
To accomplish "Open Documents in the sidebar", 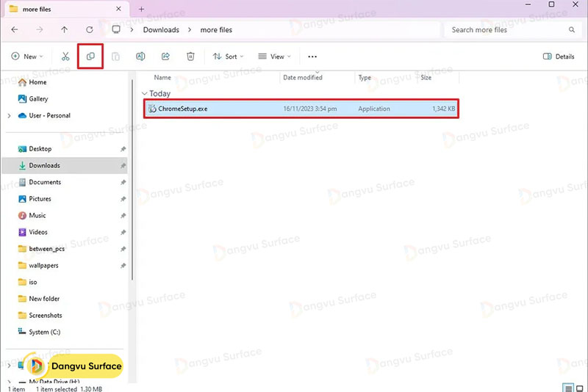I will [x=45, y=182].
